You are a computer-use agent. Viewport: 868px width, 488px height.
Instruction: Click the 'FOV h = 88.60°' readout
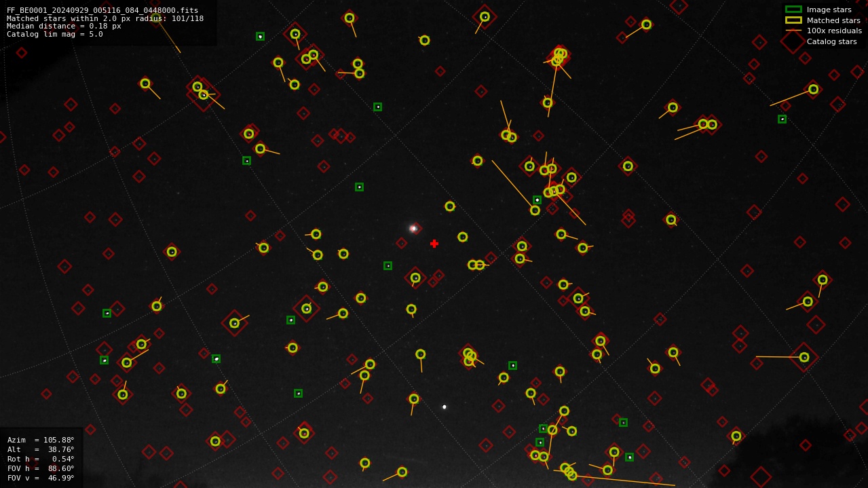[41, 468]
